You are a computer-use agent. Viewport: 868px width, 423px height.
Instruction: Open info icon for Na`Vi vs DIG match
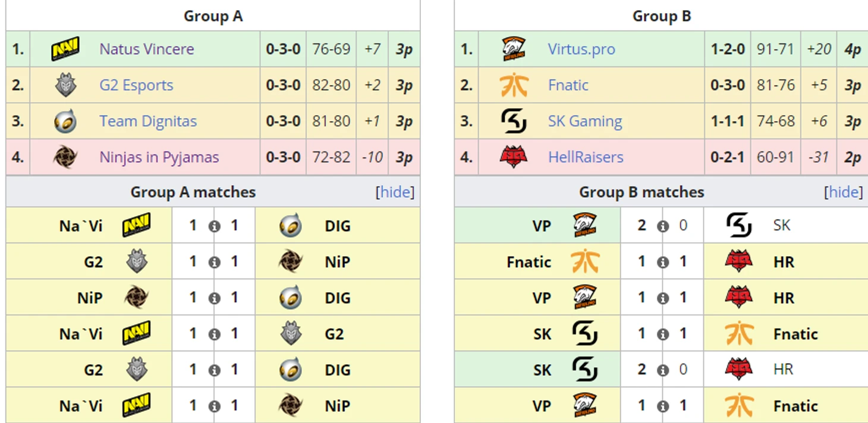214,226
